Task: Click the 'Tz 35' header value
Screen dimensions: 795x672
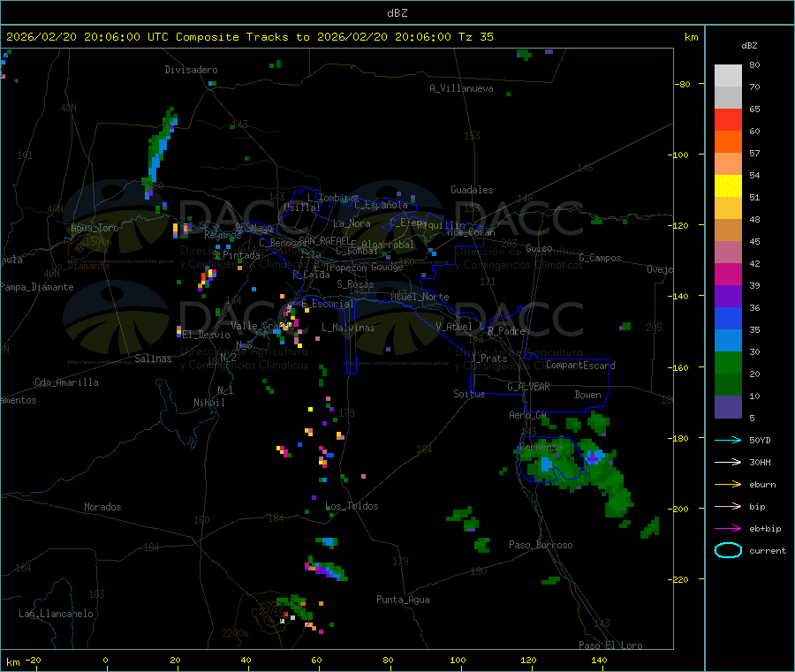Action: [x=475, y=37]
